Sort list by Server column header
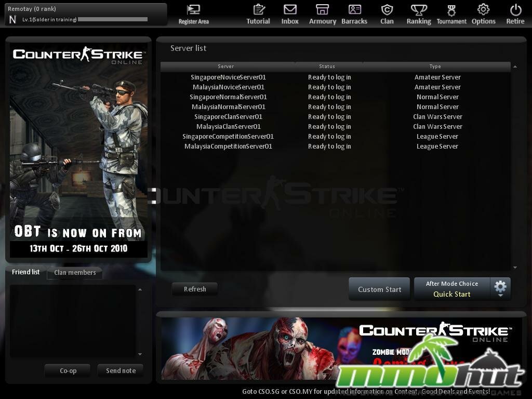This screenshot has width=532, height=399. [x=226, y=66]
